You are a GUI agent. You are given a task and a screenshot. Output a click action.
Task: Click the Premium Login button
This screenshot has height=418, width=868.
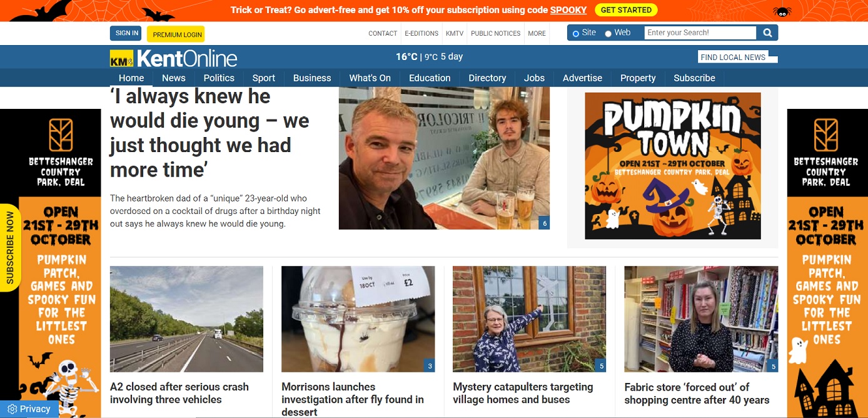click(178, 34)
